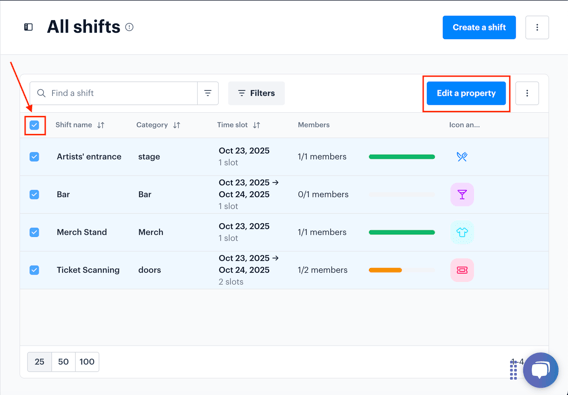Open the three-dot menu beside Edit a property

(527, 93)
